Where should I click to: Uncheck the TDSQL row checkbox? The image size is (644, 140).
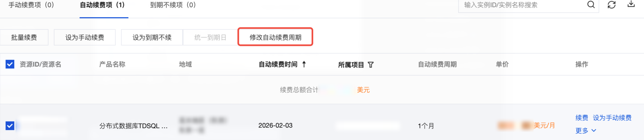point(10,125)
